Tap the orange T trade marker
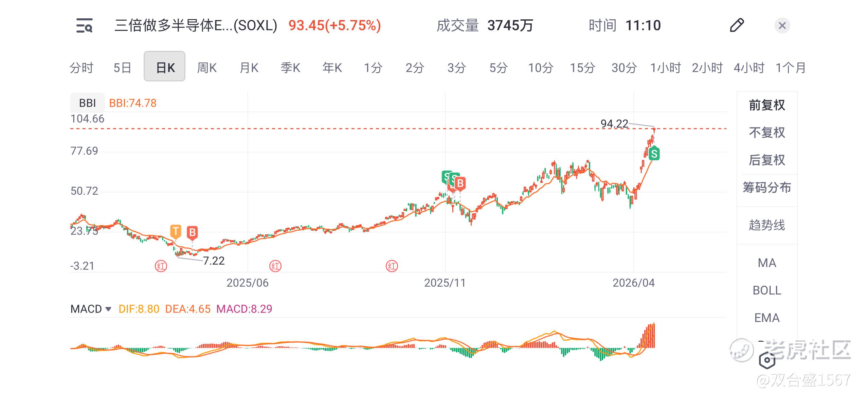868x400 pixels. coord(176,232)
